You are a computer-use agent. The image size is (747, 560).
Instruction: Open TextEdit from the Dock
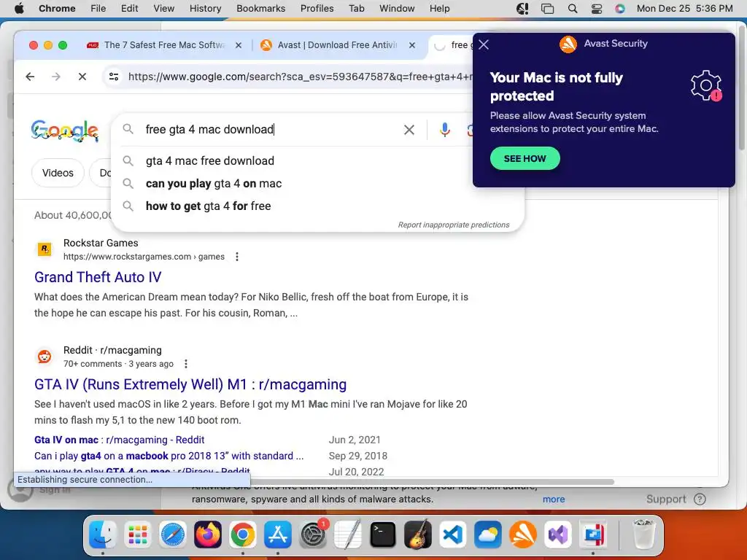coord(348,534)
